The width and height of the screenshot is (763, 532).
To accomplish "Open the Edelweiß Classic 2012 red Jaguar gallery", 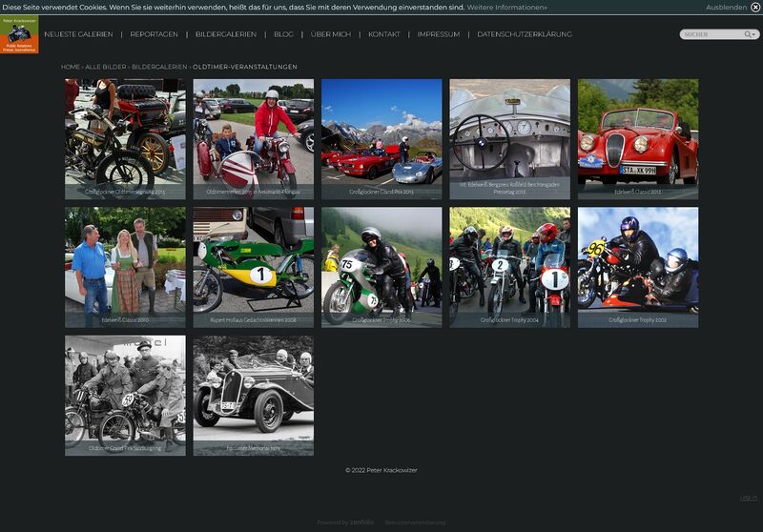I will [638, 139].
